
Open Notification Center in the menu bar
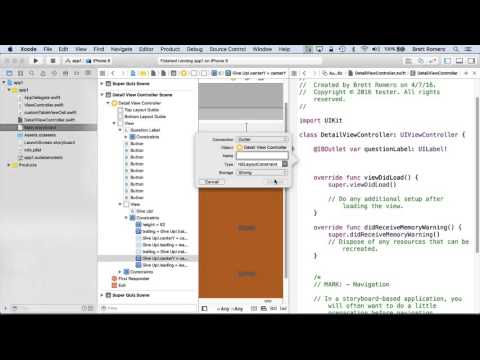468,49
